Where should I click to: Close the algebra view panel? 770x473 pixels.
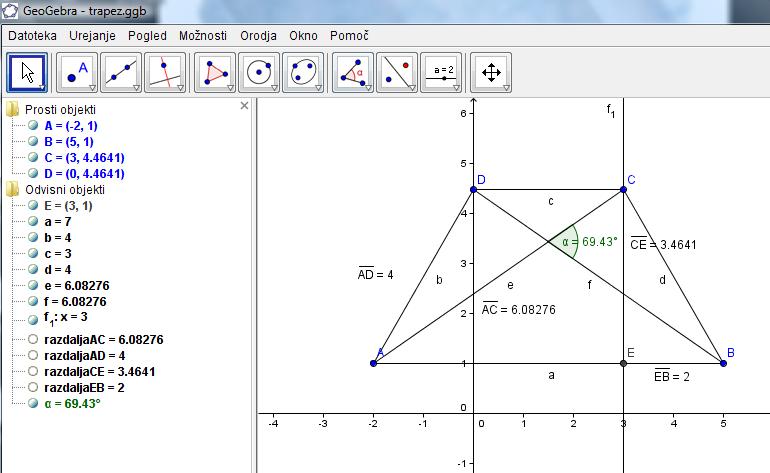pos(244,105)
